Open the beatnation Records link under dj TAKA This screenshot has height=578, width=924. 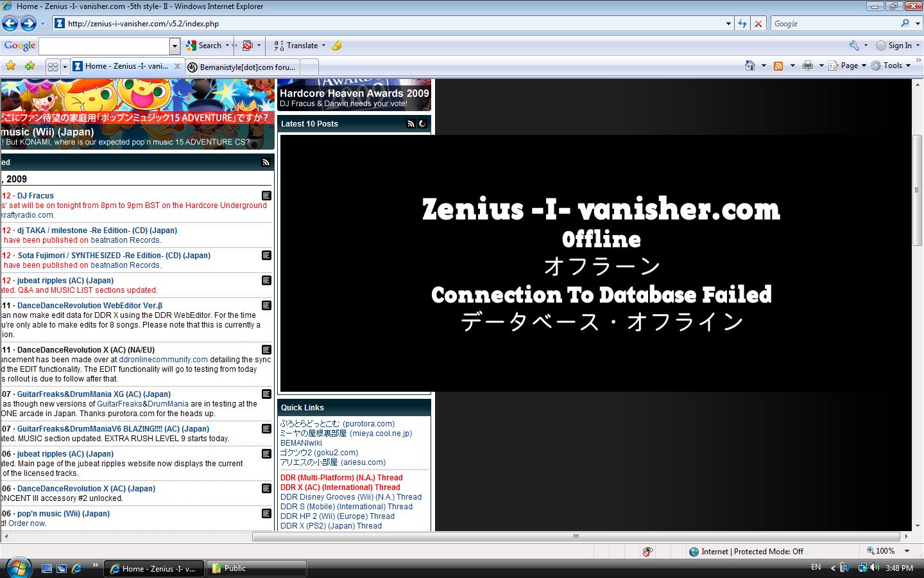click(x=125, y=240)
